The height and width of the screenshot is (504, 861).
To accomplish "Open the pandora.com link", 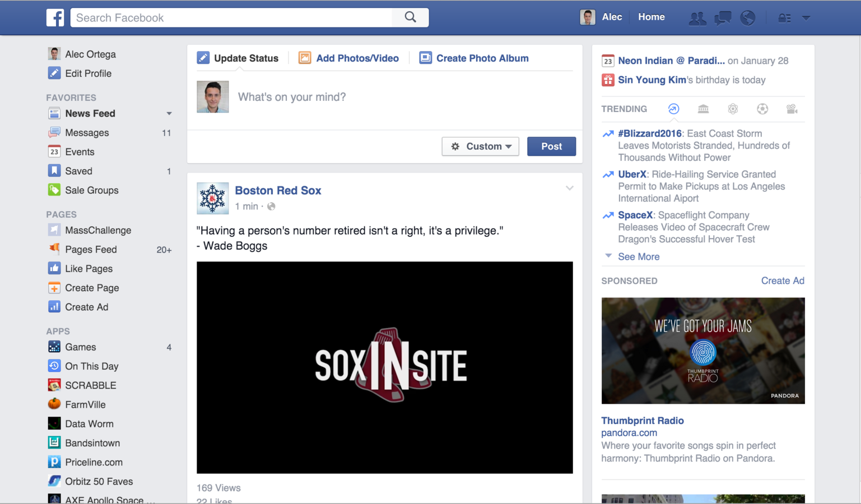I will [x=629, y=433].
